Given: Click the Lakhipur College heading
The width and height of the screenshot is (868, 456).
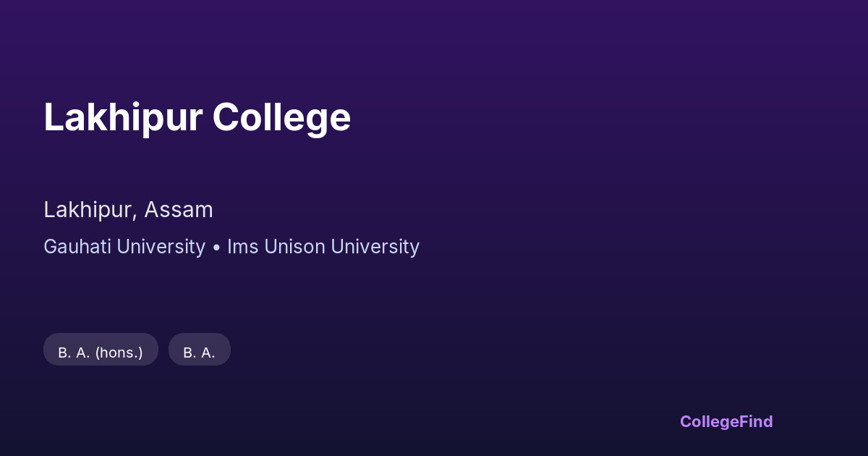Looking at the screenshot, I should click(197, 117).
